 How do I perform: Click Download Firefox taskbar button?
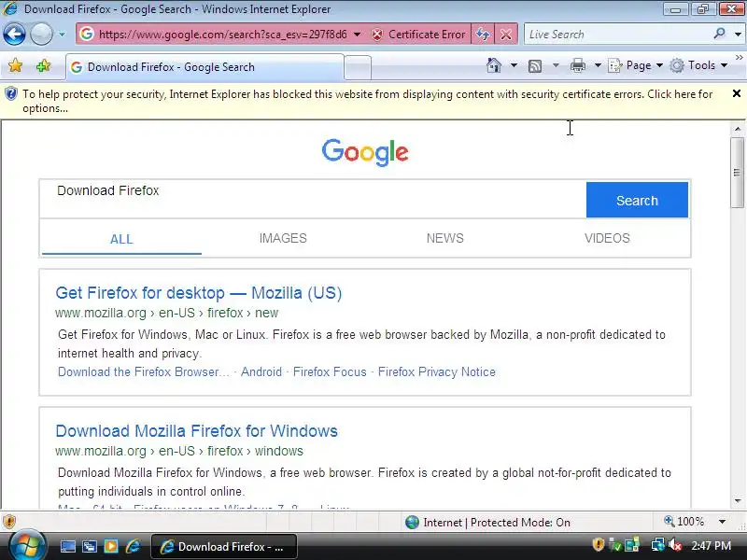click(224, 547)
